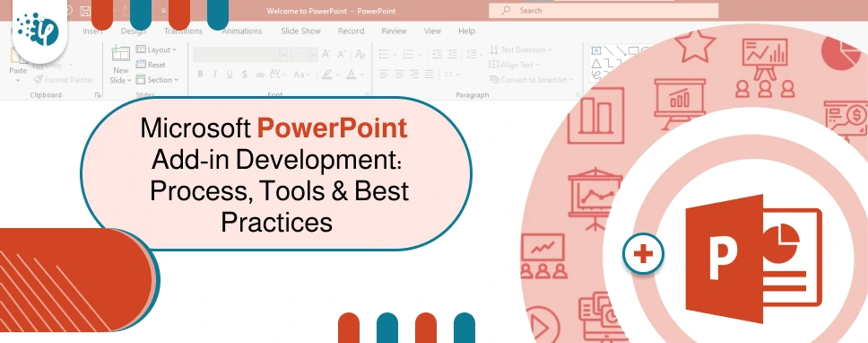Toggle Align Right paragraph alignment

click(414, 75)
